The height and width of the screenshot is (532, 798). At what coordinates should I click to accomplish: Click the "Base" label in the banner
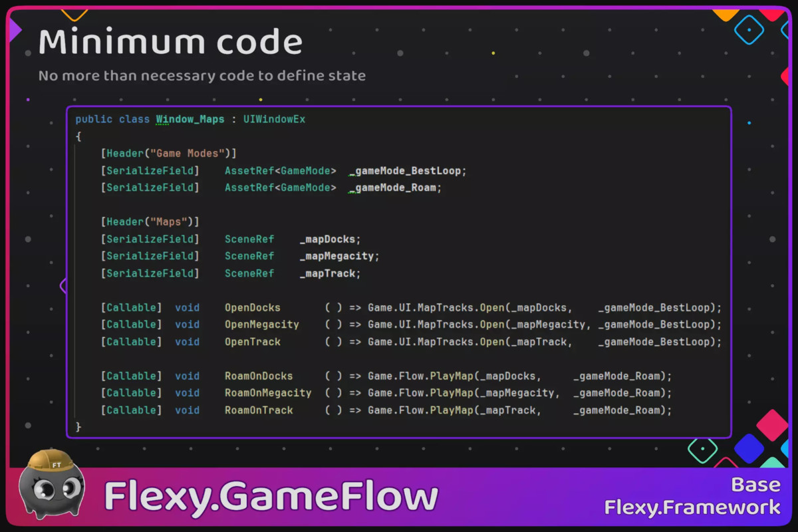(x=755, y=484)
